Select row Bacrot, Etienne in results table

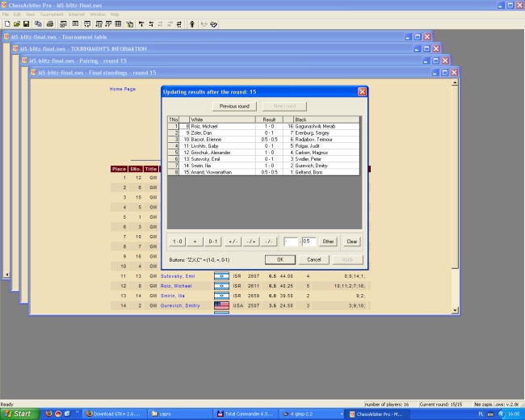click(263, 140)
